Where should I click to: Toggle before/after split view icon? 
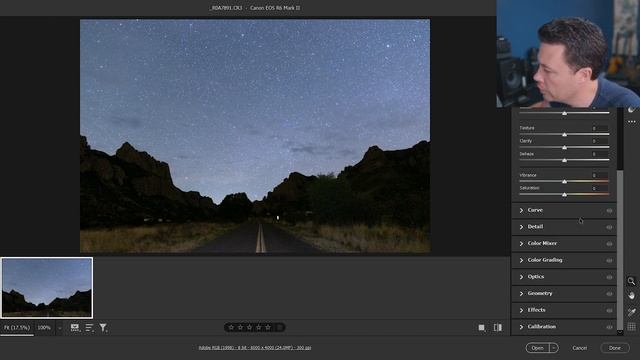point(498,327)
